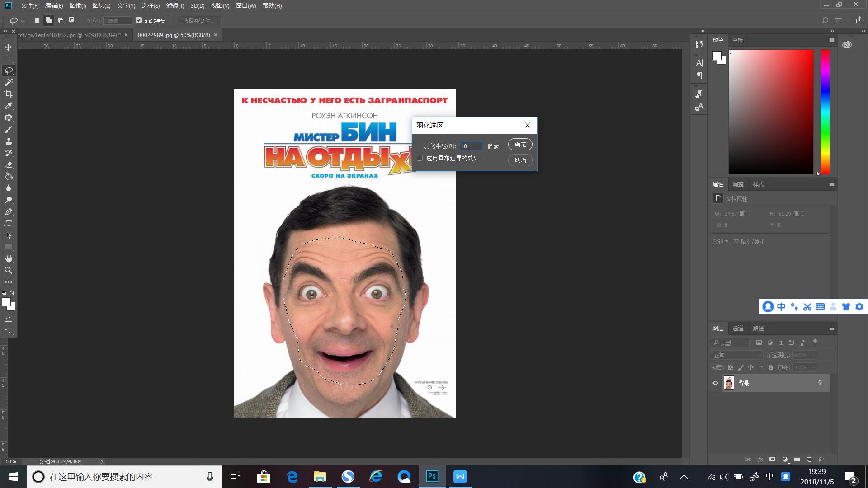Switch to the 通道 tab

coord(738,328)
